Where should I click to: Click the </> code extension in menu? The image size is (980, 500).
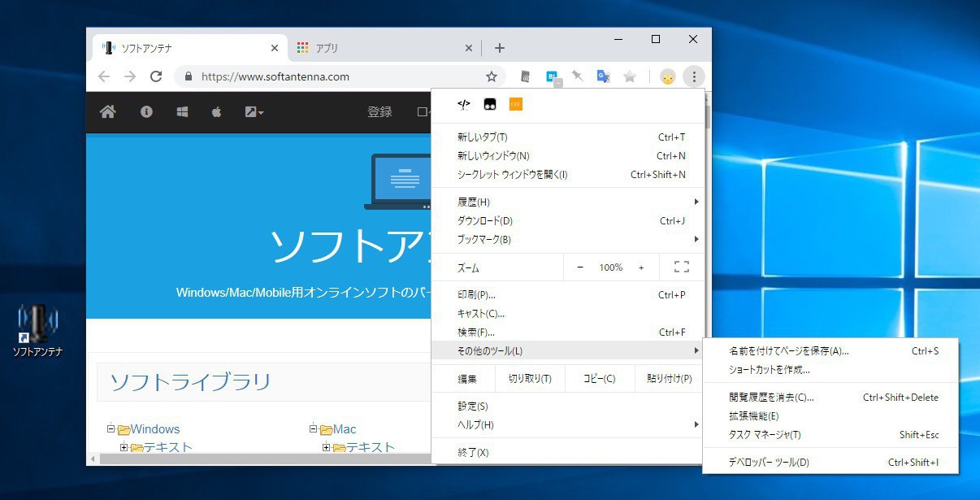pyautogui.click(x=463, y=104)
